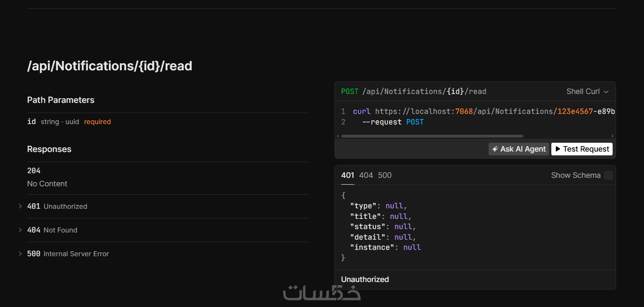Click the 401 Unauthorized row text
644x307 pixels.
57,206
